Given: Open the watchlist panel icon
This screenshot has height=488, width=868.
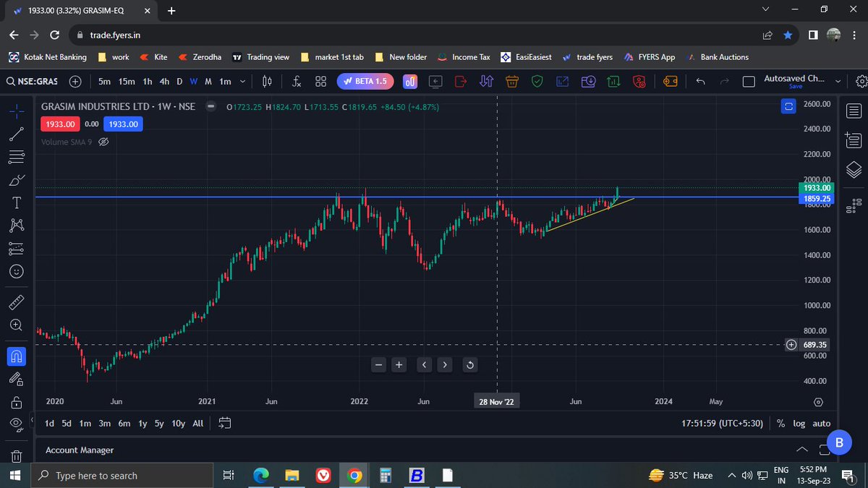Looking at the screenshot, I should [x=854, y=111].
